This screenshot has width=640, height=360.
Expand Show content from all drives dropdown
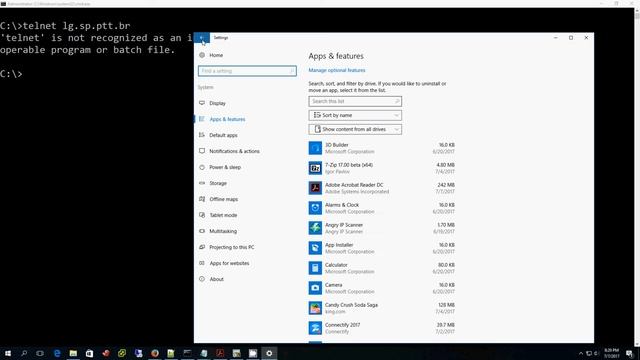[355, 129]
